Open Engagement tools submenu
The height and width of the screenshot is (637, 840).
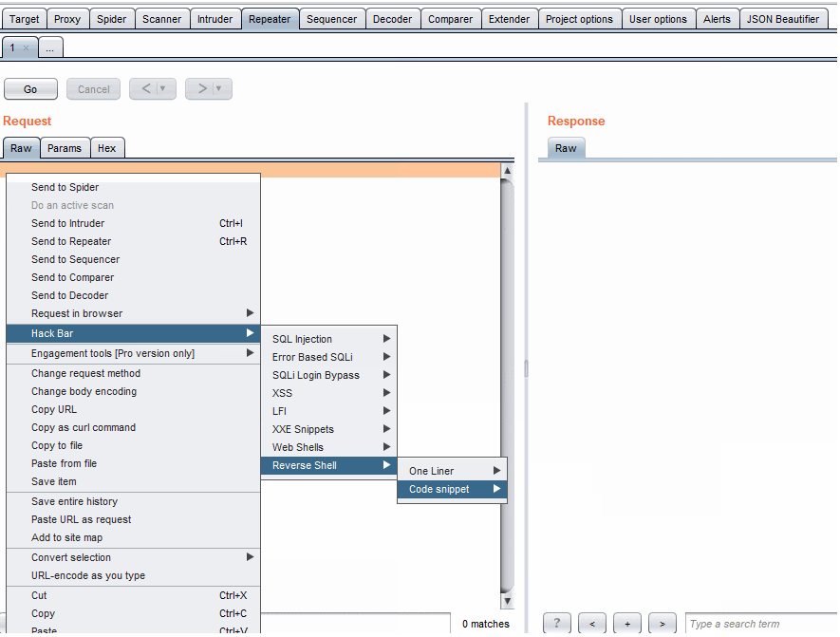tap(134, 353)
